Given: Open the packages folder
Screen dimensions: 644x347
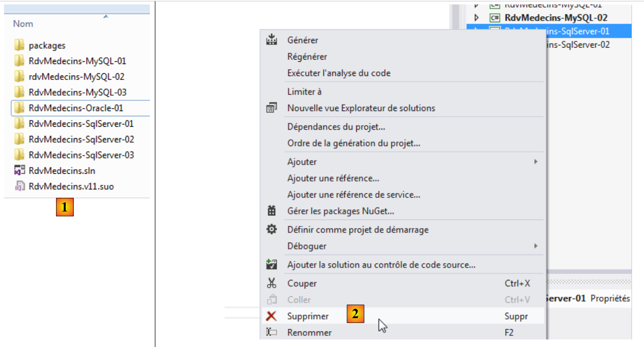Looking at the screenshot, I should pyautogui.click(x=47, y=45).
